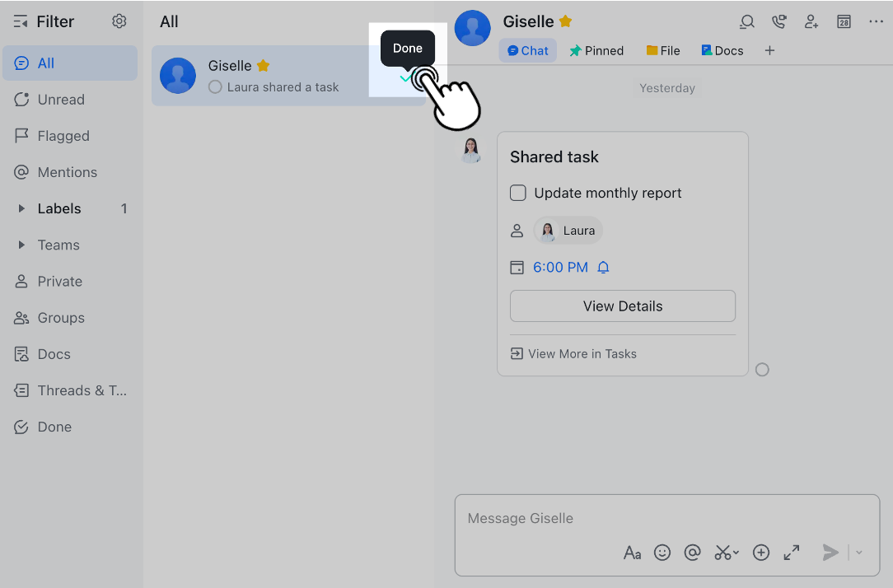893x588 pixels.
Task: Click the search in chat icon
Action: coord(747,22)
